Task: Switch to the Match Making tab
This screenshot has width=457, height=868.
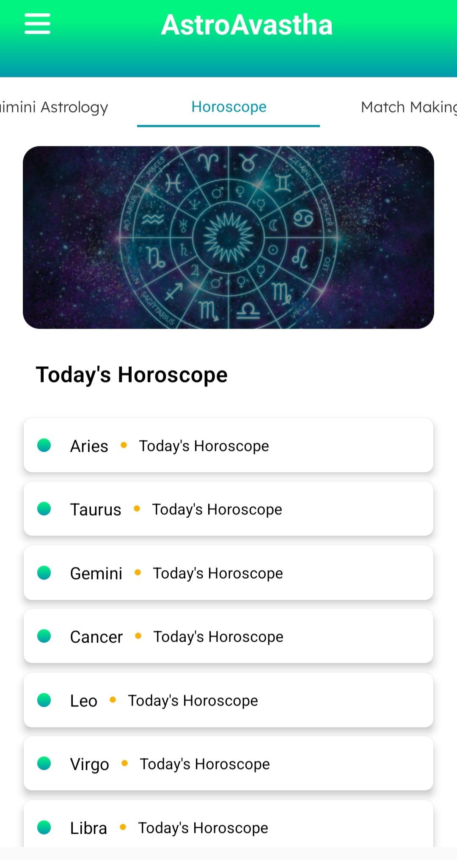Action: click(x=408, y=107)
